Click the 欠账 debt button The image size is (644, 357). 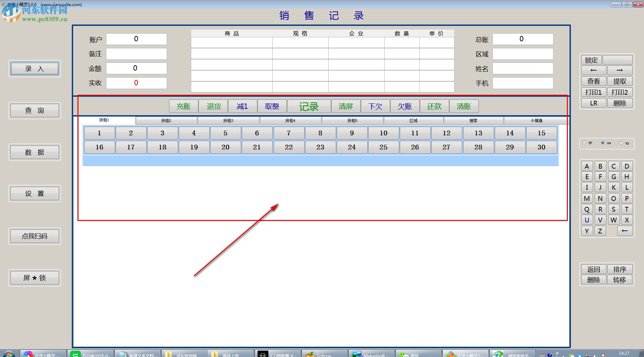pyautogui.click(x=405, y=106)
